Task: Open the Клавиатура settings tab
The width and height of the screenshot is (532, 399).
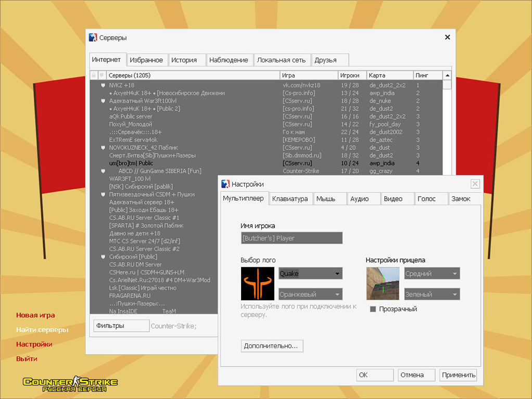Action: coord(291,199)
